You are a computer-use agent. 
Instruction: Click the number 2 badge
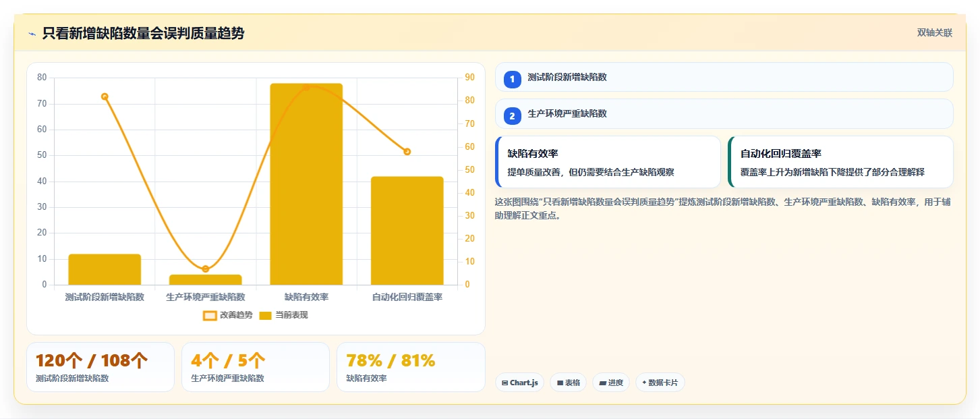pos(512,116)
